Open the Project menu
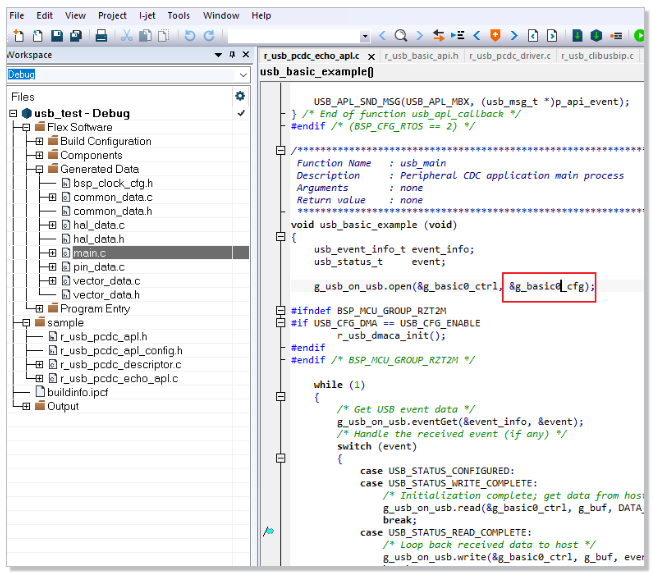Screen dimensions: 653x577 (x=112, y=16)
